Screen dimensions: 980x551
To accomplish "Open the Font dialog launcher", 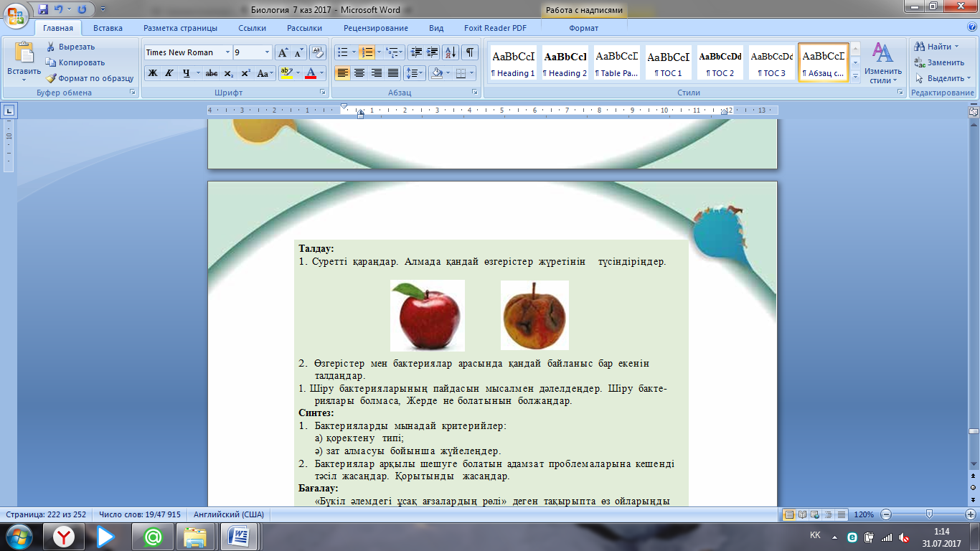I will pos(324,93).
